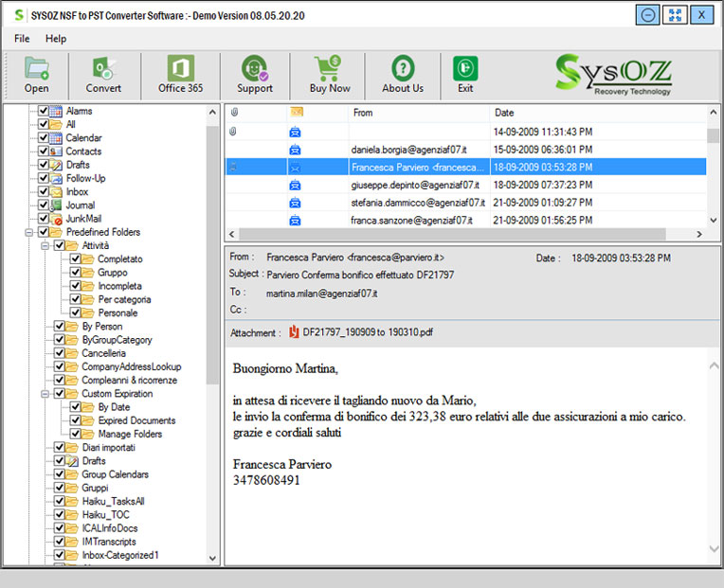Viewport: 724px width, 588px height.
Task: Sort messages by From column
Action: [x=418, y=113]
